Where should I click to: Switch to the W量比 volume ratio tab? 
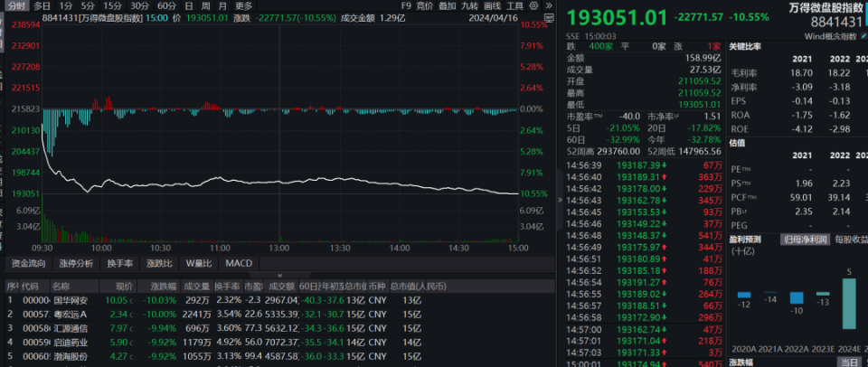click(199, 263)
